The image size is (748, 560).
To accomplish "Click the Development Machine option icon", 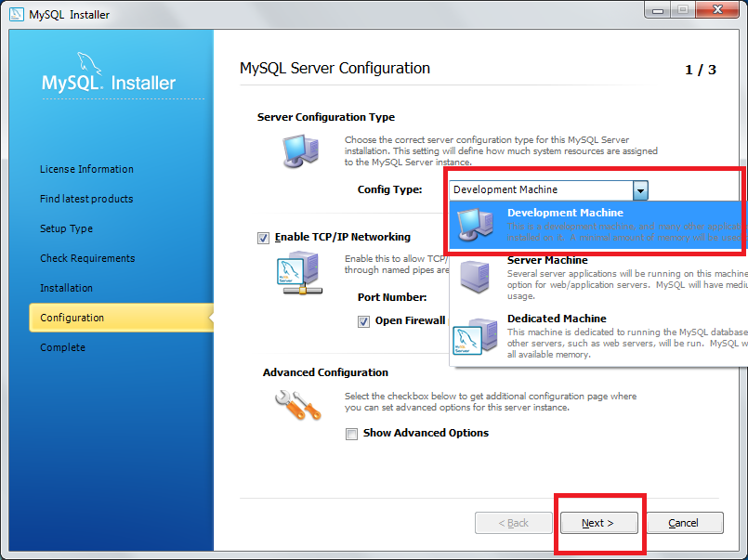I will 475,225.
